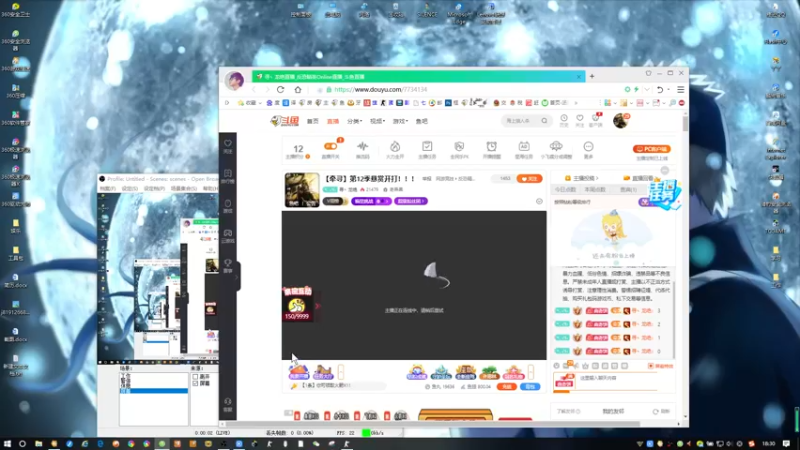Focus the Douyu search input field

520,121
